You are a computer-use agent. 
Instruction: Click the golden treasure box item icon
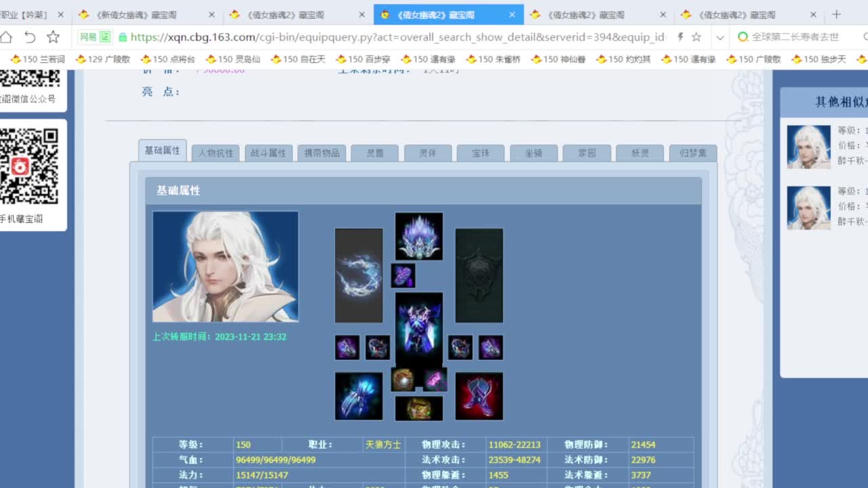coord(418,409)
